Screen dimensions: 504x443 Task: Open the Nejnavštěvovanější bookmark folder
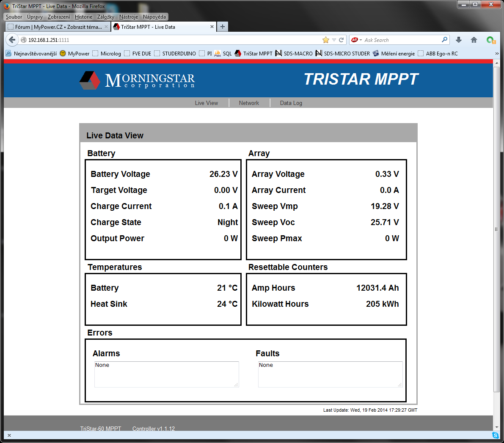(x=31, y=53)
